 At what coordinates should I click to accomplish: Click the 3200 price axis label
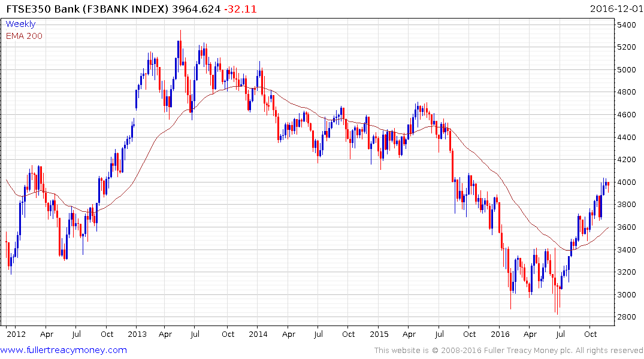[627, 272]
